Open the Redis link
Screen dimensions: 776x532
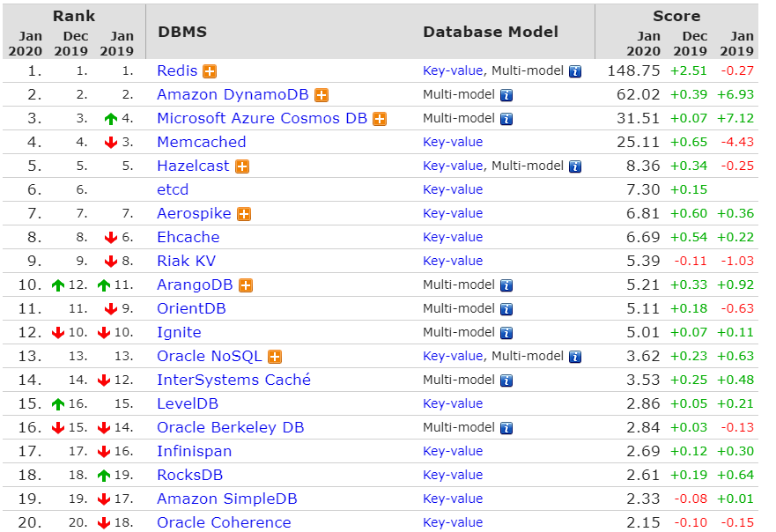(x=177, y=70)
